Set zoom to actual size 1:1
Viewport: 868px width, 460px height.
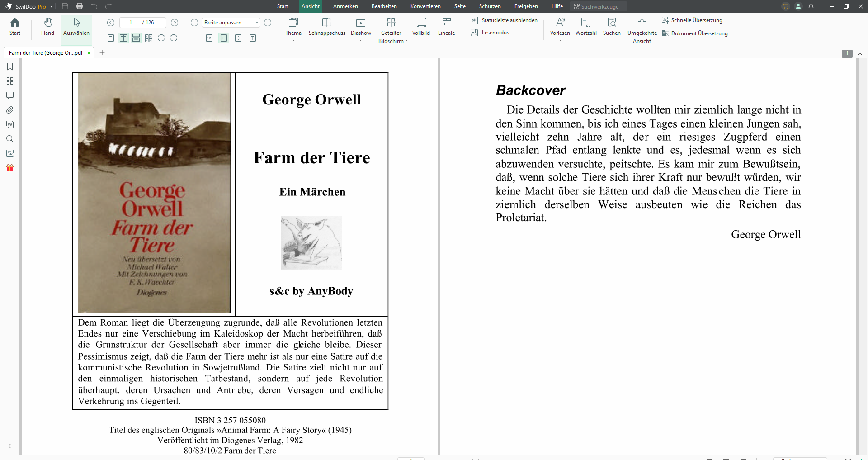coord(209,38)
